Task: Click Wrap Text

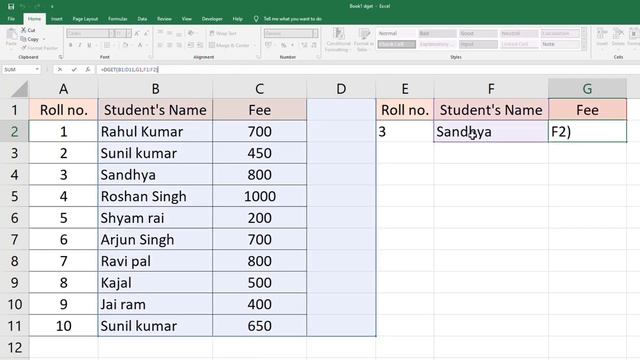Action: (223, 33)
